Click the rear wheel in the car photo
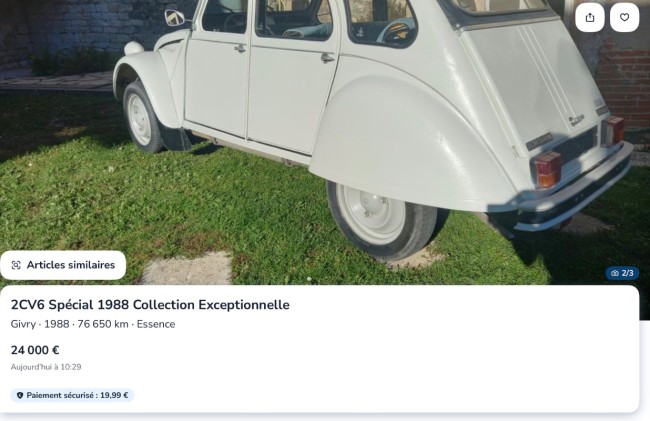Image resolution: width=650 pixels, height=421 pixels. pos(382,221)
